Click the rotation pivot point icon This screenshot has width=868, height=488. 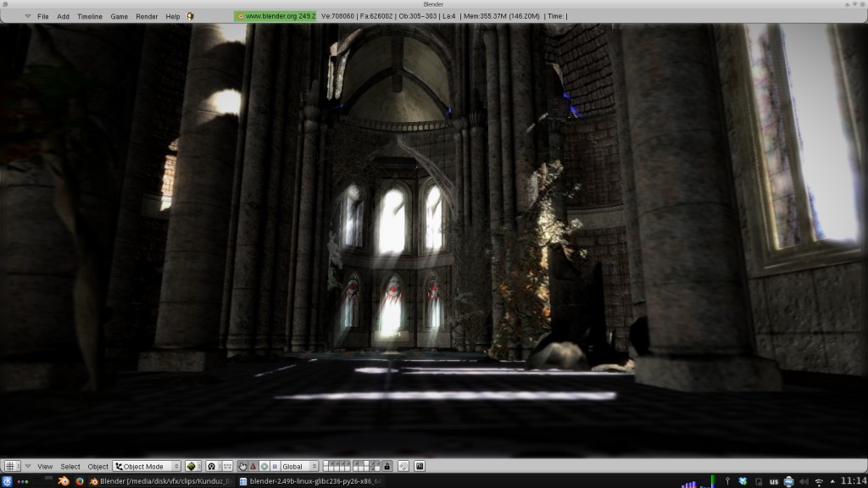(x=211, y=466)
